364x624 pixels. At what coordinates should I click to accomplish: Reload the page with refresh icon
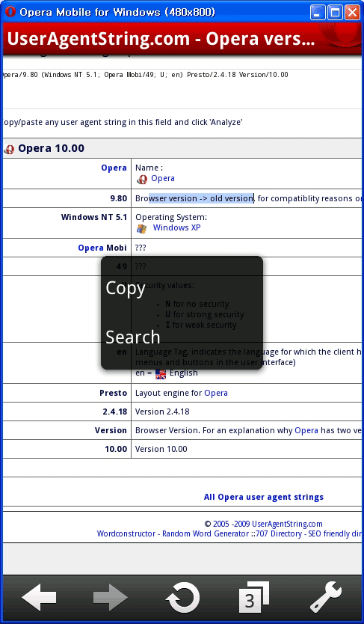(x=182, y=598)
